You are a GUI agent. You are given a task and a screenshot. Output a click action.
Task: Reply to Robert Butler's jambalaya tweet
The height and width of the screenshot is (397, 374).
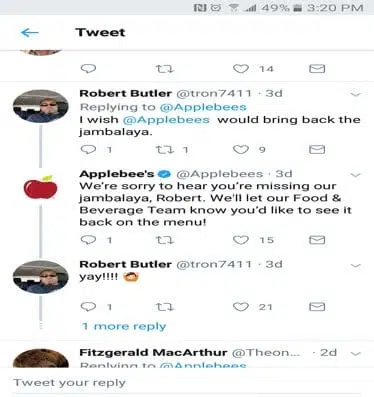89,150
